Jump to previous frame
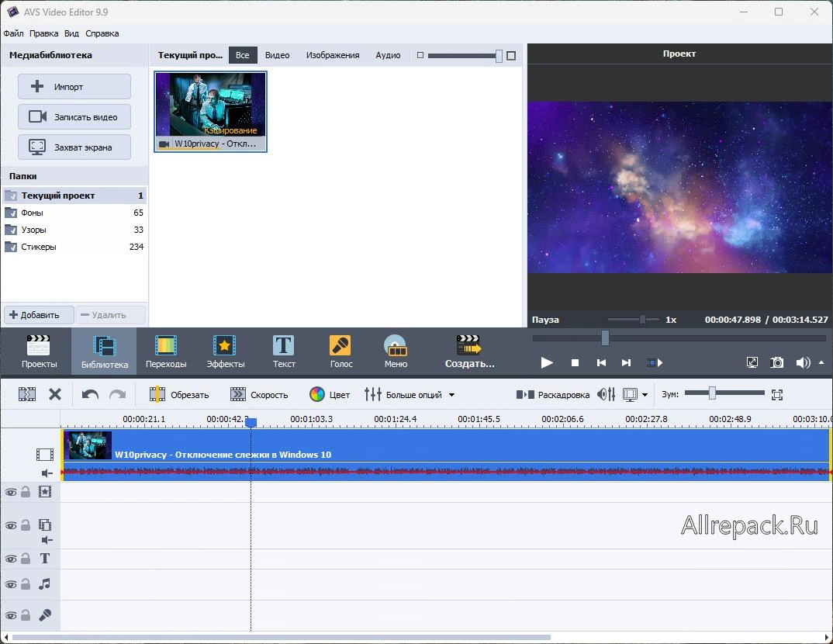The image size is (833, 644). [x=601, y=362]
